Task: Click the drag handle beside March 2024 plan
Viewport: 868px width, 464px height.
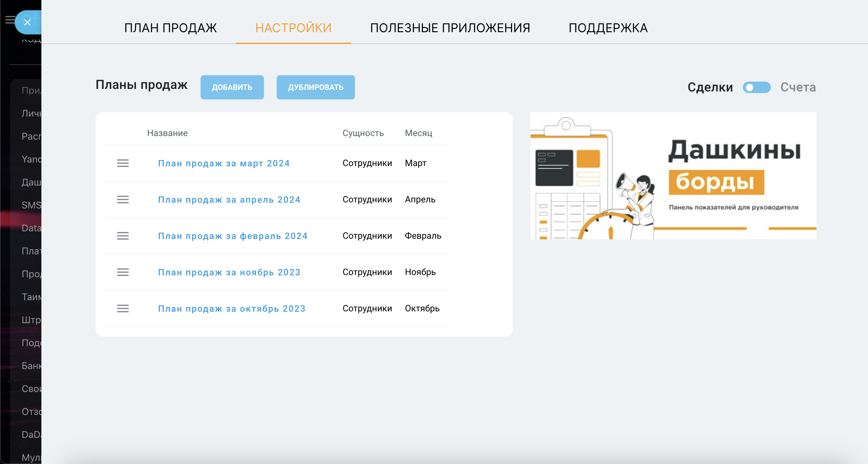Action: click(123, 163)
